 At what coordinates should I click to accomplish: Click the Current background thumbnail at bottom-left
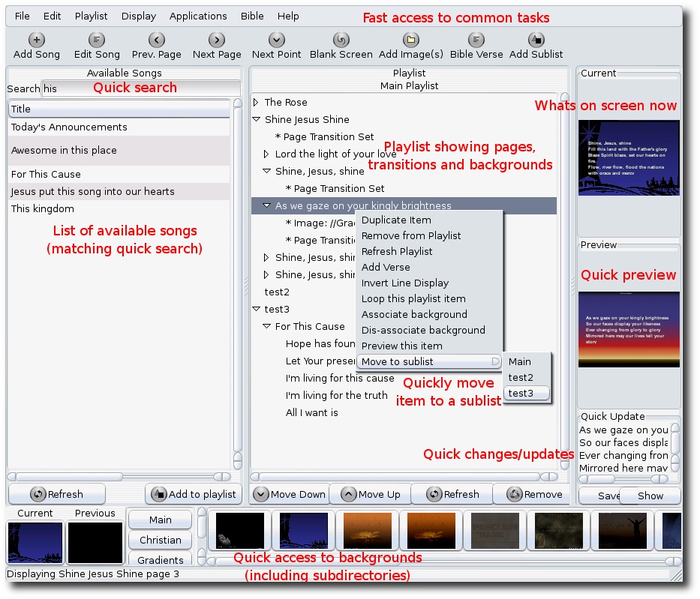click(35, 543)
